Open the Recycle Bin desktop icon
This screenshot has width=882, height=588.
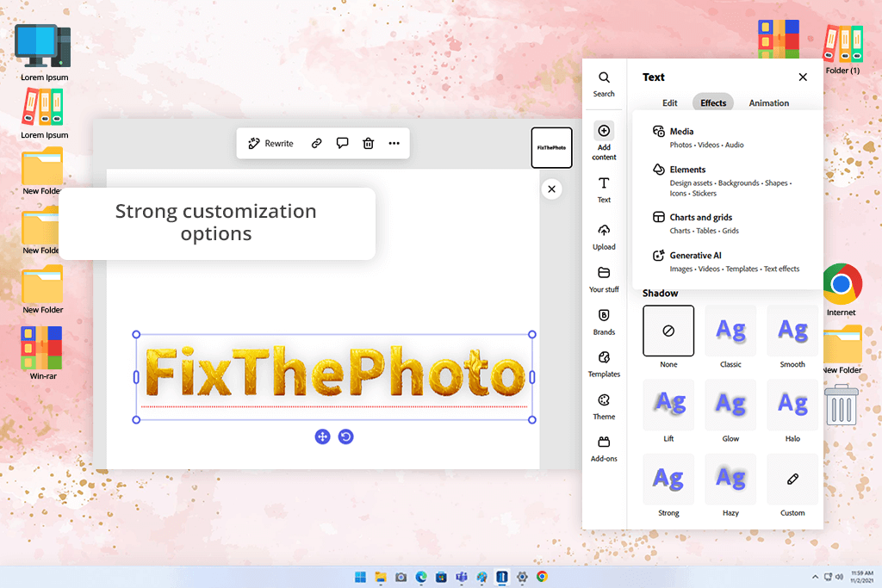tap(842, 405)
